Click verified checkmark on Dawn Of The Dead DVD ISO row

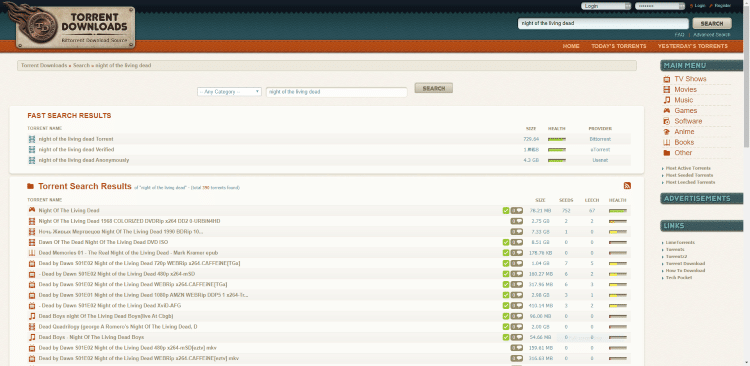pos(506,242)
